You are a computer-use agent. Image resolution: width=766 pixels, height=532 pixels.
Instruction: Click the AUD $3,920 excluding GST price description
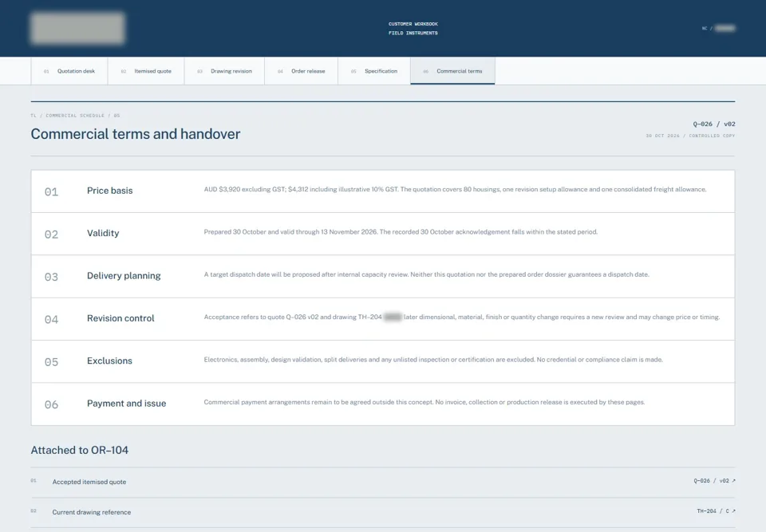[455, 190]
